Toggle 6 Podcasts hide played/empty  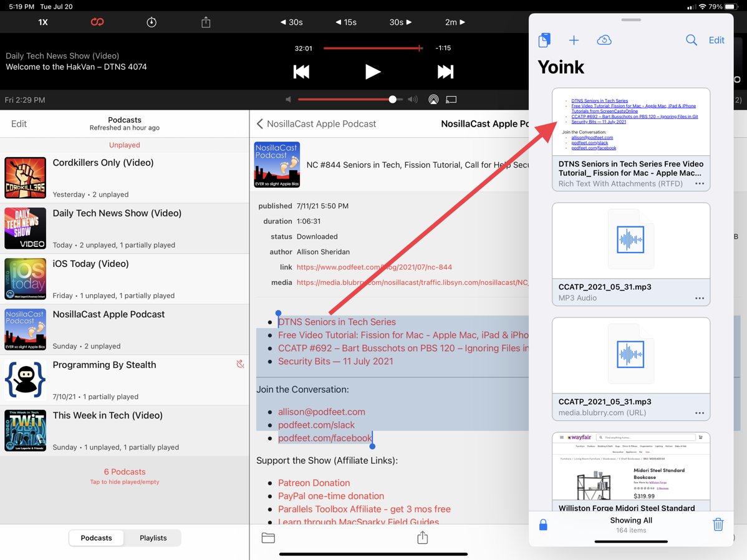click(x=125, y=476)
